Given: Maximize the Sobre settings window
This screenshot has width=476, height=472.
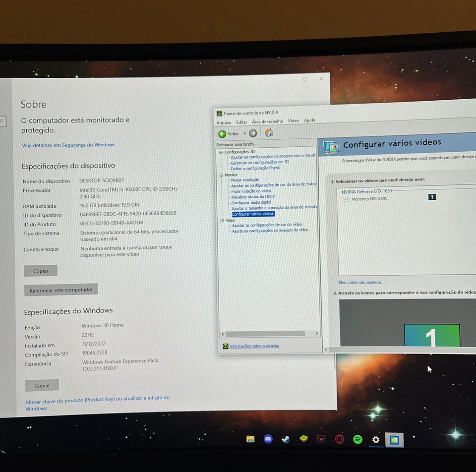Looking at the screenshot, I should click(x=304, y=79).
